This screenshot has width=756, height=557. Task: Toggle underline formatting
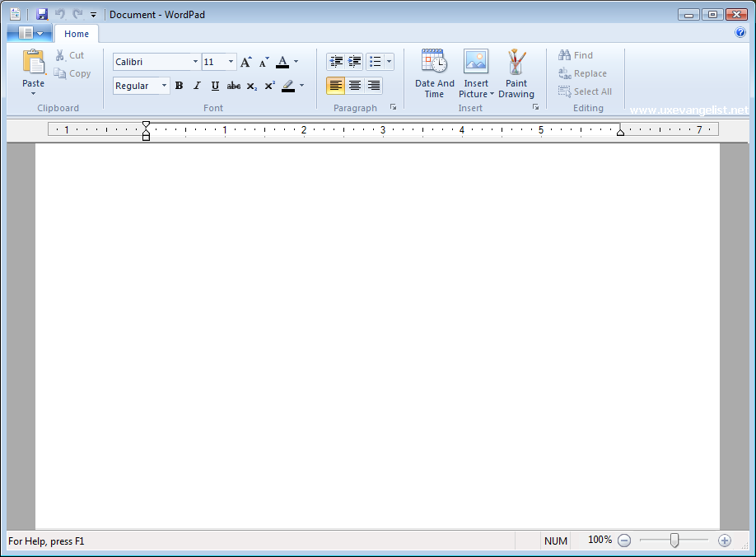point(215,86)
